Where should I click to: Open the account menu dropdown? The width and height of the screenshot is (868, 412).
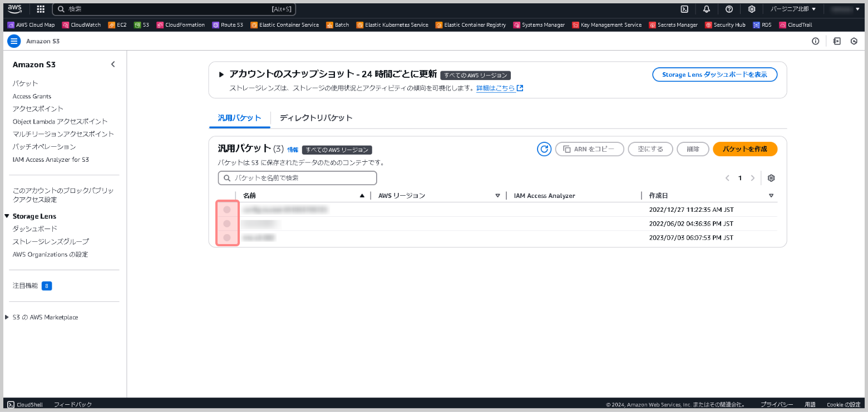pos(846,9)
